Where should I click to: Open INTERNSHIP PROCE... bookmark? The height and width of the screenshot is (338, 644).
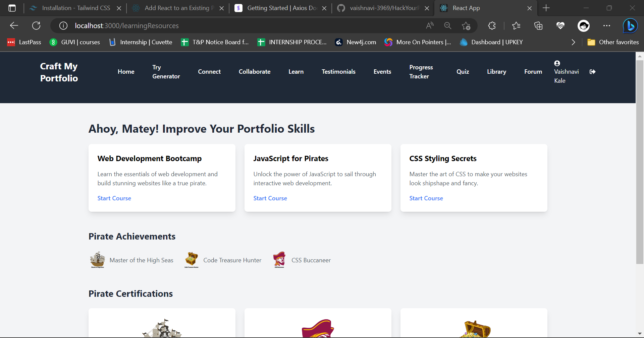(292, 42)
